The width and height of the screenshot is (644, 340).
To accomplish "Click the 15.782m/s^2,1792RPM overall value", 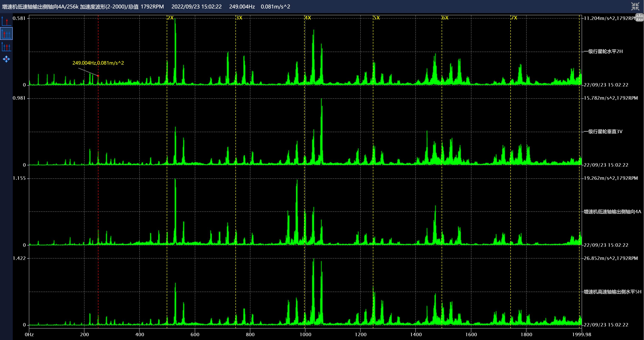I will (611, 98).
